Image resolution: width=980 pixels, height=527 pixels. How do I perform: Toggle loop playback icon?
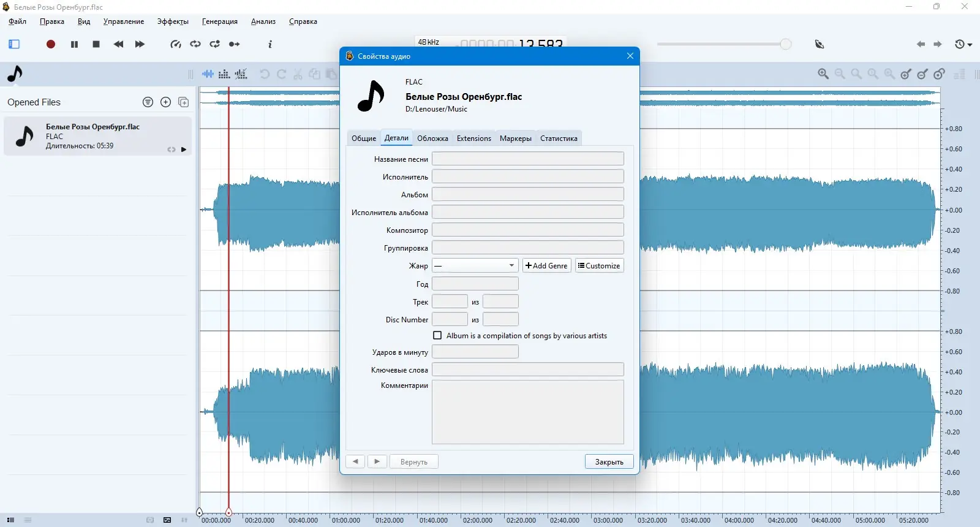click(195, 44)
